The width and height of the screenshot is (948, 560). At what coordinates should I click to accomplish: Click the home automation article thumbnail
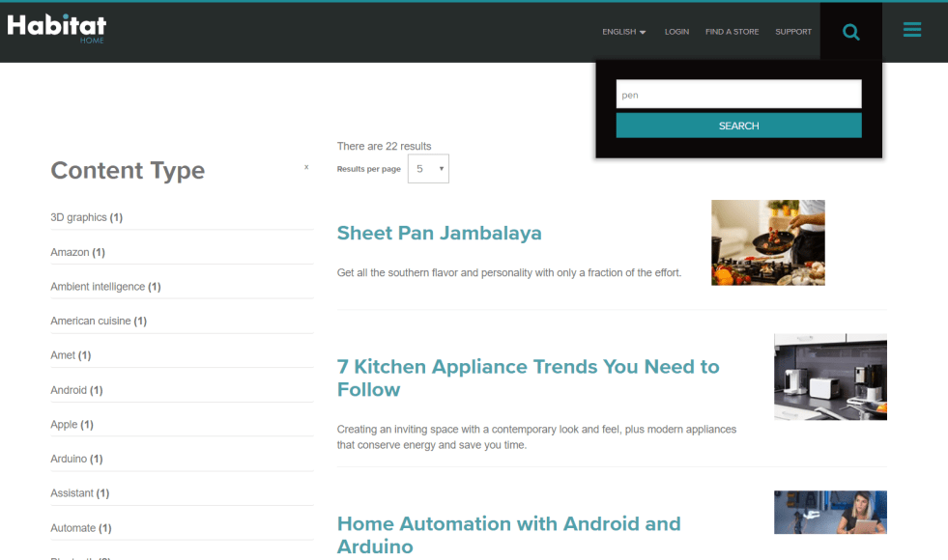(x=830, y=513)
